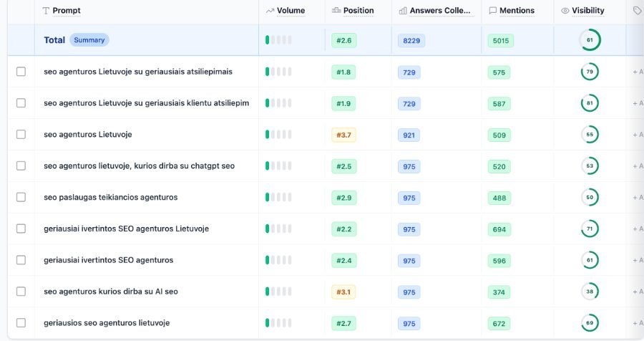This screenshot has height=341, width=644.
Task: Open prompt 'seo agenturos kurios dirba su AI seo'
Action: 111,292
